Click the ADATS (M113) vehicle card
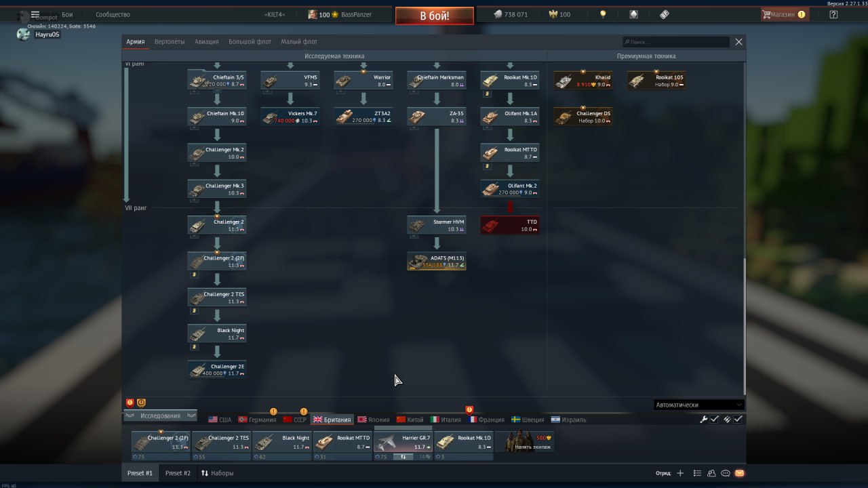The height and width of the screenshot is (488, 868). tap(437, 261)
